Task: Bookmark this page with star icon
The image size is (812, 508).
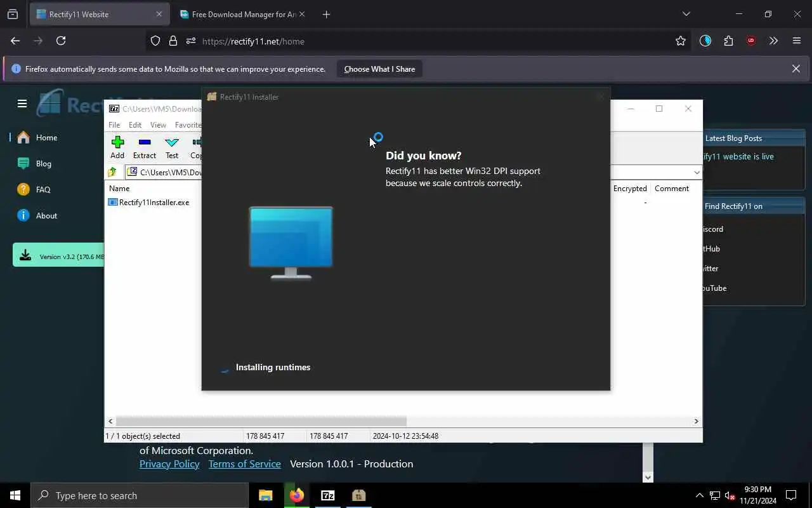Action: pyautogui.click(x=681, y=41)
